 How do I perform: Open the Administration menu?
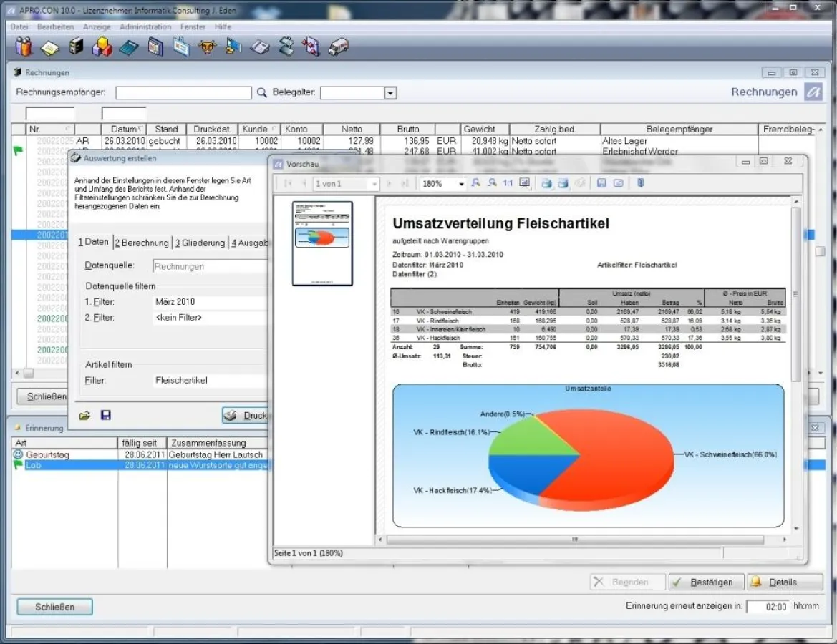pos(145,26)
